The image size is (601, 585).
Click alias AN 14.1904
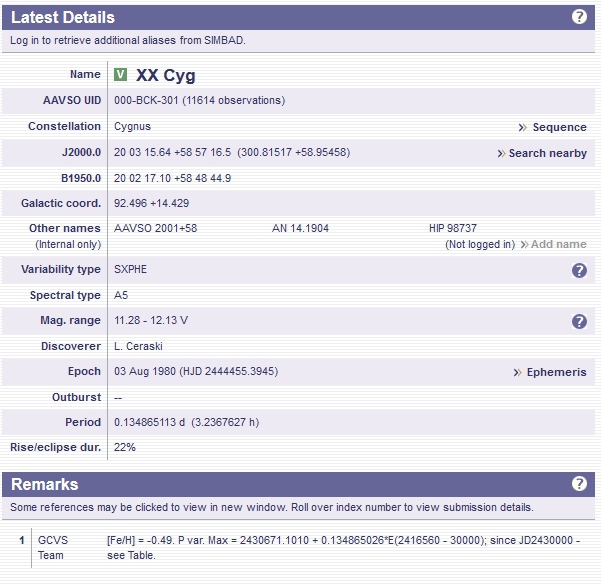(x=300, y=228)
